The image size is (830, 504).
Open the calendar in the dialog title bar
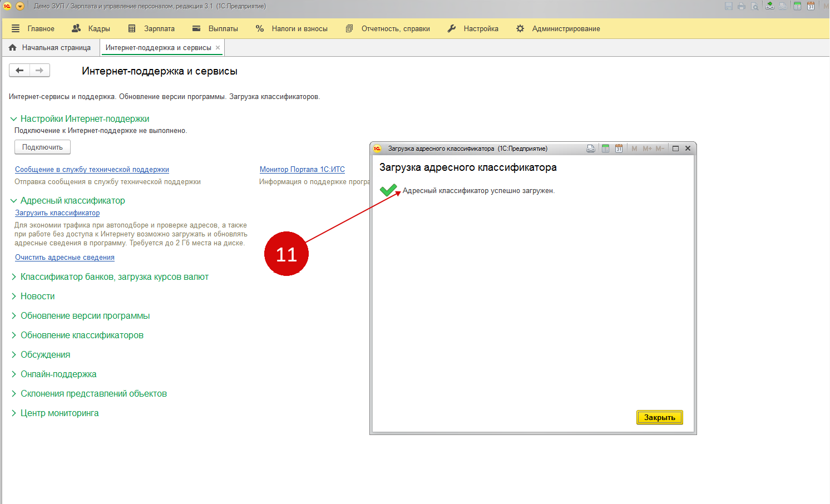(x=619, y=149)
